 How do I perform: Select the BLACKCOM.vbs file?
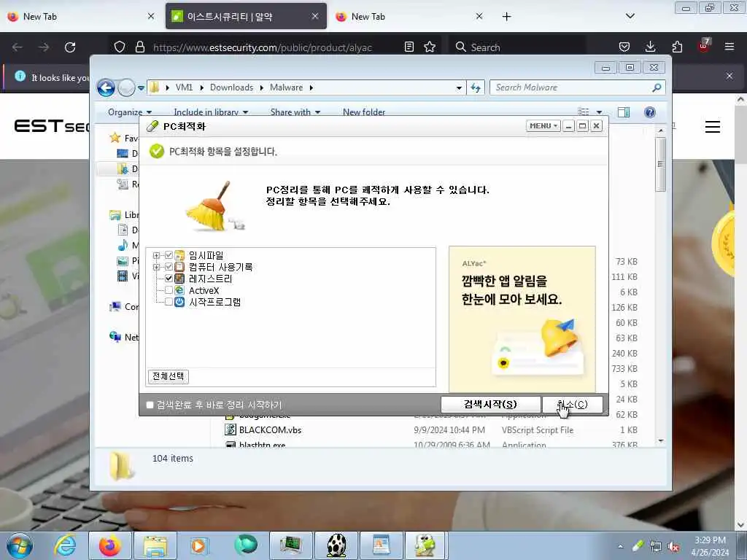270,430
